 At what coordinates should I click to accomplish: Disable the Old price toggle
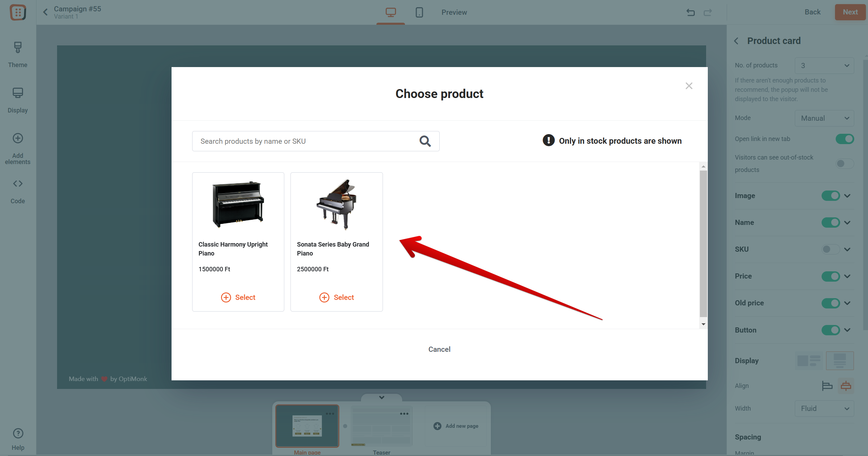(x=831, y=303)
